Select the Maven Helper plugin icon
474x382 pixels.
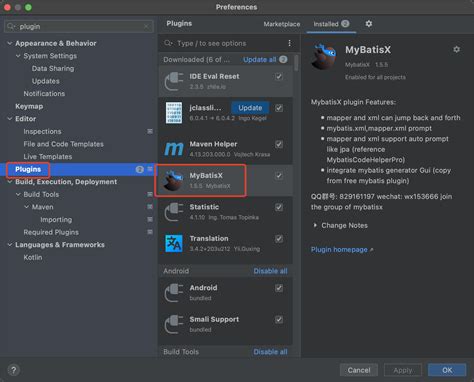point(174,149)
